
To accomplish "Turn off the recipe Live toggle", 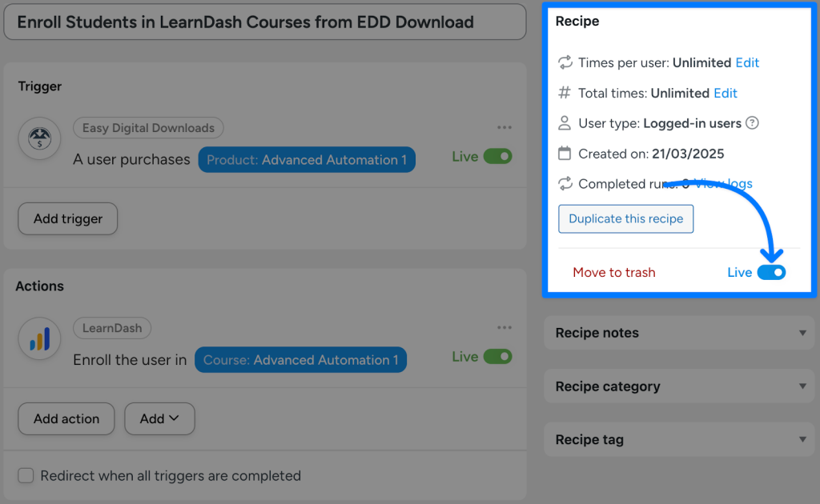I will click(772, 272).
